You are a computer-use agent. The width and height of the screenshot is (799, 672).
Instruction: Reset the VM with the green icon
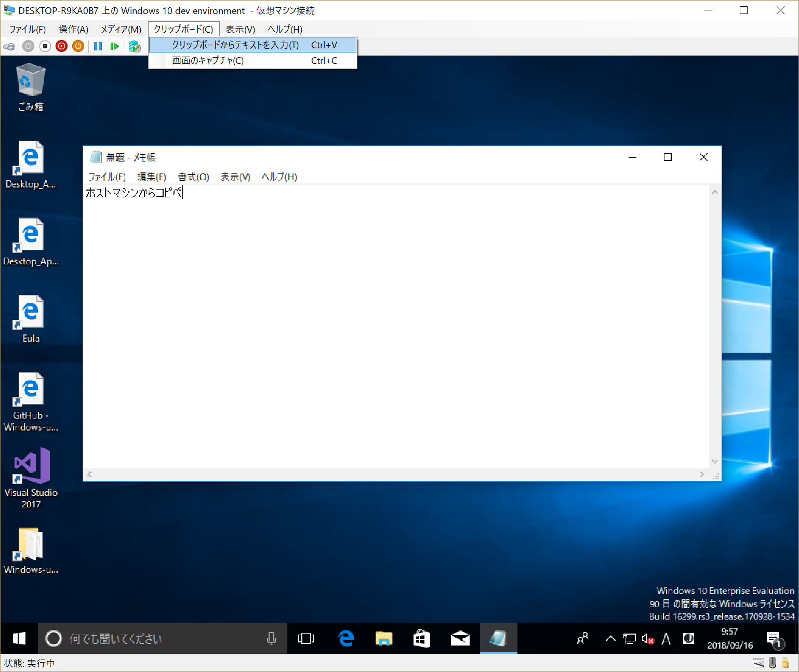pos(115,46)
